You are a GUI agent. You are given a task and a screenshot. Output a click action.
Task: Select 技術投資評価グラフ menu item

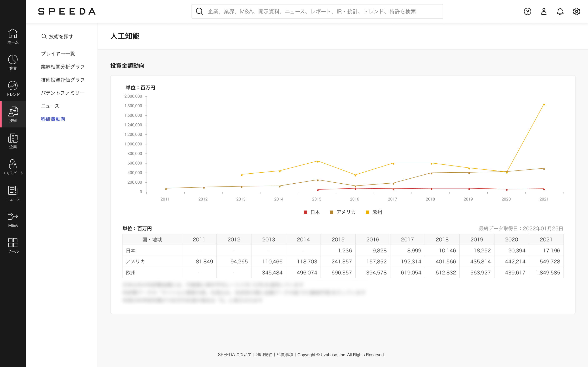point(63,80)
